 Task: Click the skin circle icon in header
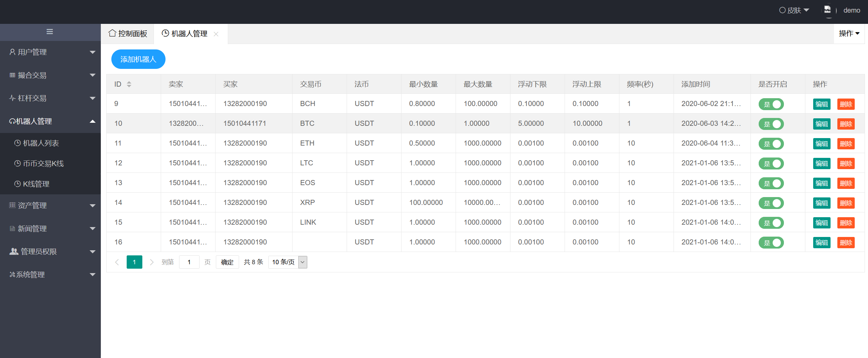(783, 10)
